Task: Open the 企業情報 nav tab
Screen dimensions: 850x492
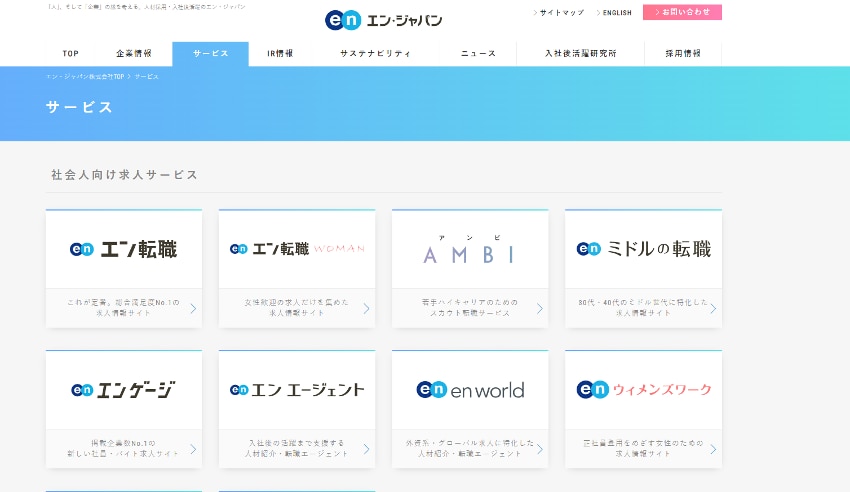Action: 134,54
